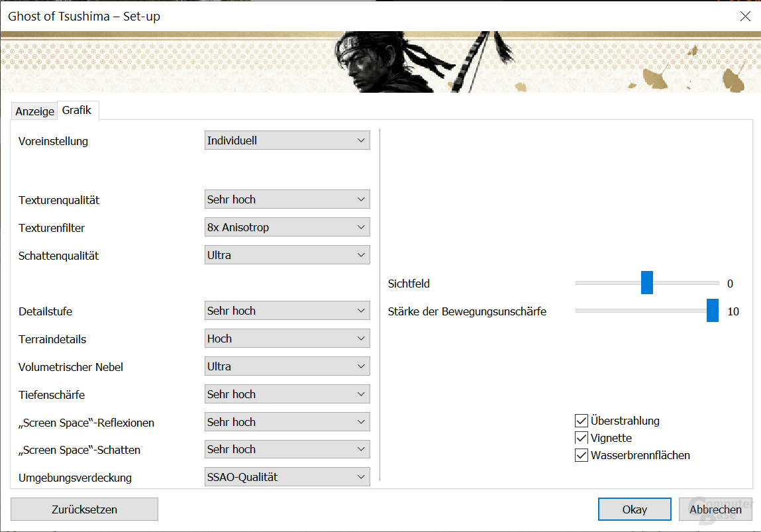
Task: Click the Zurücksetzen button
Action: [85, 509]
